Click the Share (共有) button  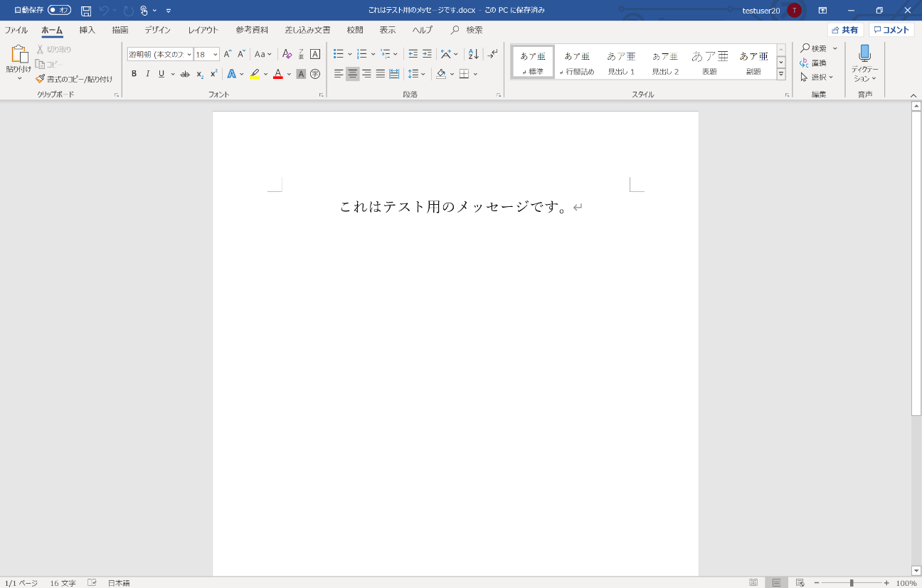(x=845, y=30)
